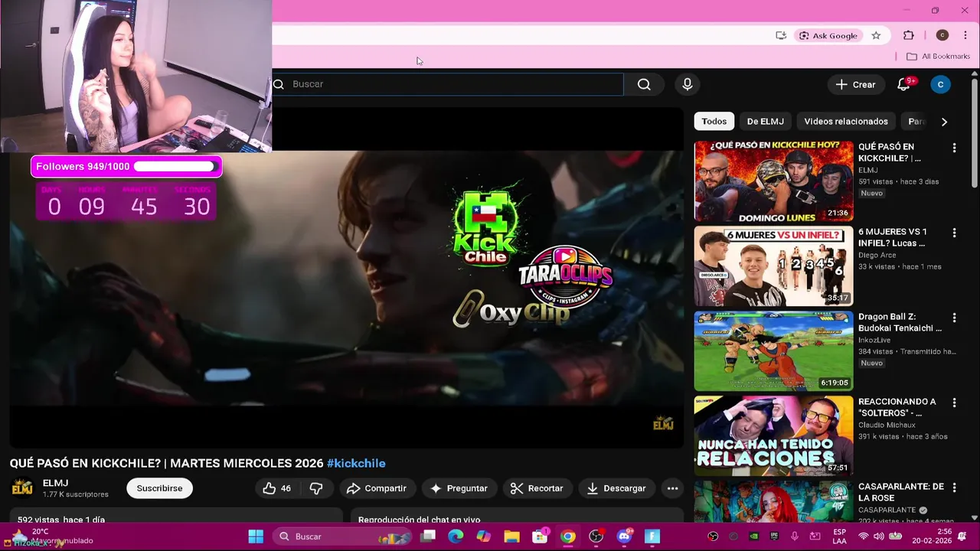Screen dimensions: 980x551
Task: Click the Recortar clip button
Action: click(x=537, y=488)
